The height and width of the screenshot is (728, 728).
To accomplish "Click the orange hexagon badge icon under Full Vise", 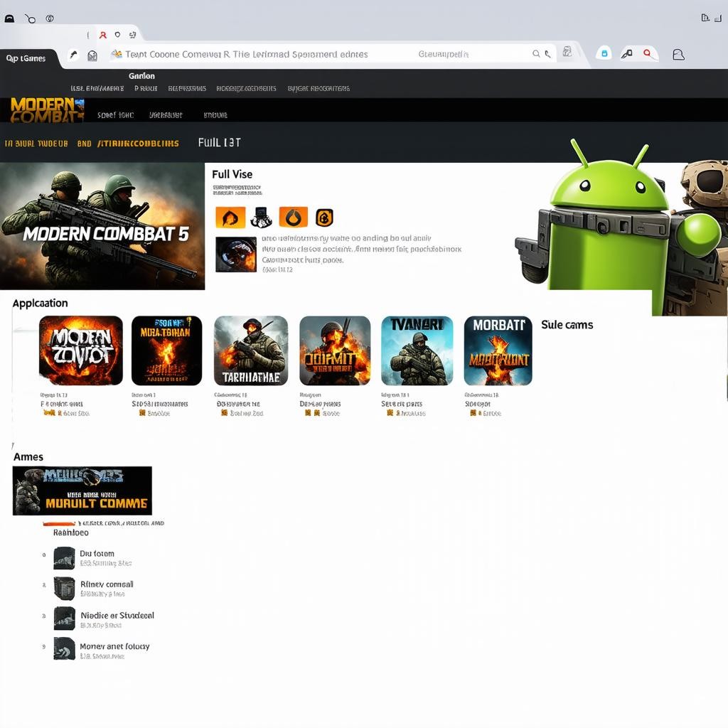I will tap(324, 218).
